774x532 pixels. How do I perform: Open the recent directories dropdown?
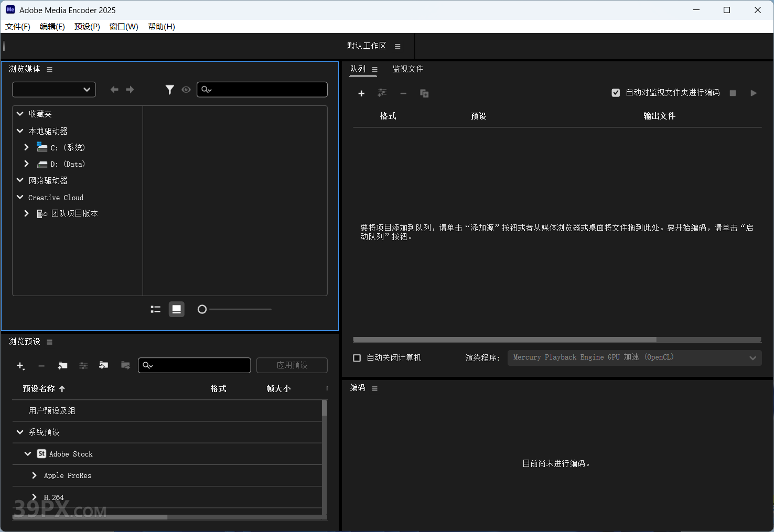click(54, 90)
